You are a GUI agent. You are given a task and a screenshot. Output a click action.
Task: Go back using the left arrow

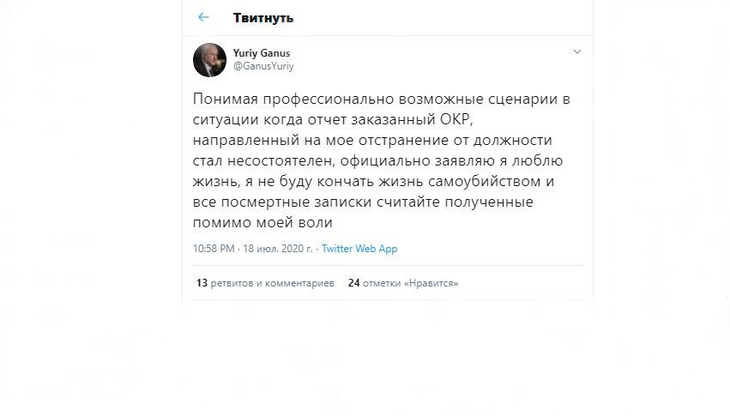(x=204, y=18)
